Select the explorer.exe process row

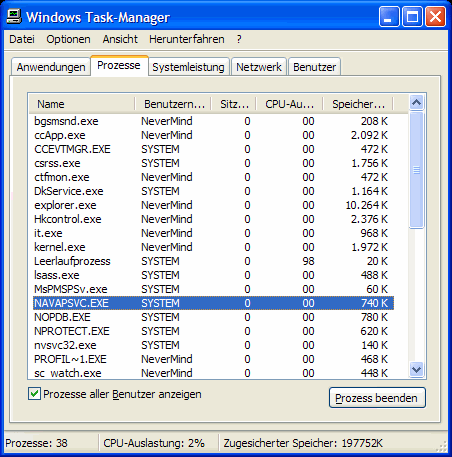(x=213, y=205)
